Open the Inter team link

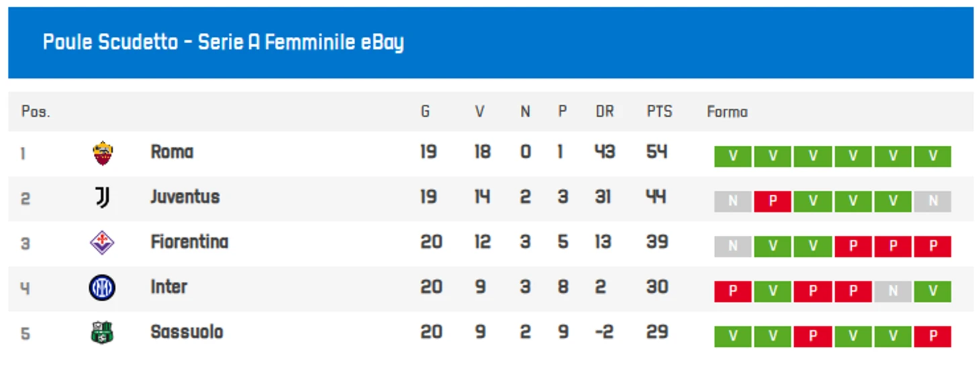coord(168,287)
